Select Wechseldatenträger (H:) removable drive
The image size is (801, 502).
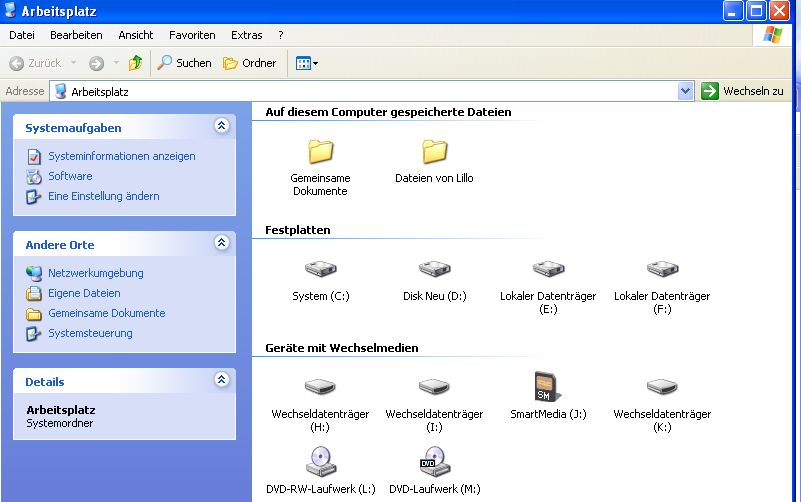pyautogui.click(x=320, y=387)
